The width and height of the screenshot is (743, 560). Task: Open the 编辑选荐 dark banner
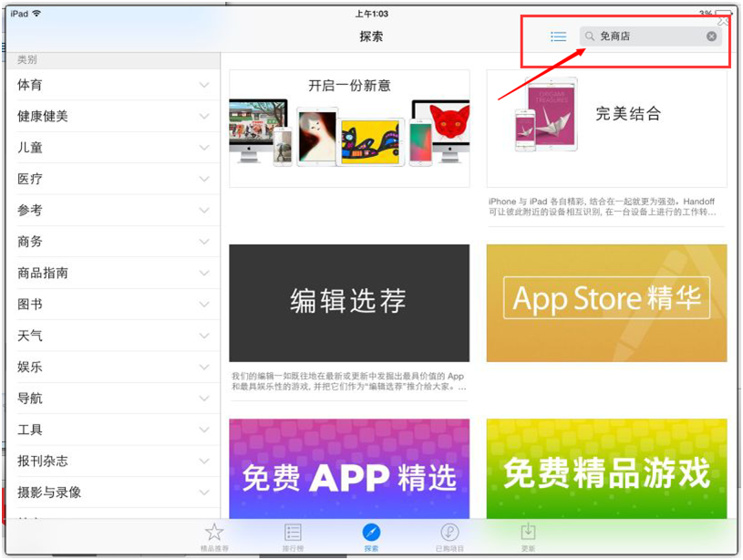click(x=349, y=303)
